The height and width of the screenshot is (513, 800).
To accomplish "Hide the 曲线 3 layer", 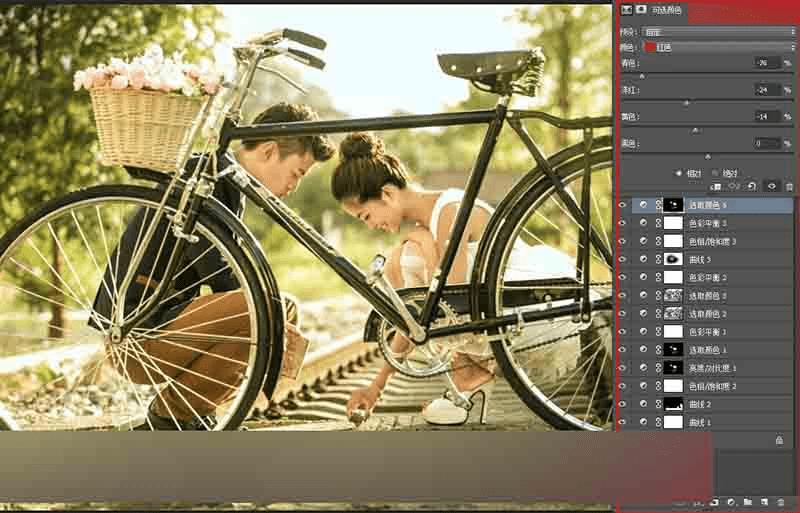I will [622, 259].
